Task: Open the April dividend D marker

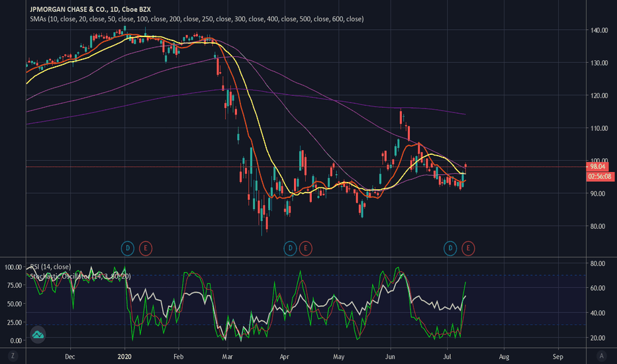Action: click(291, 248)
